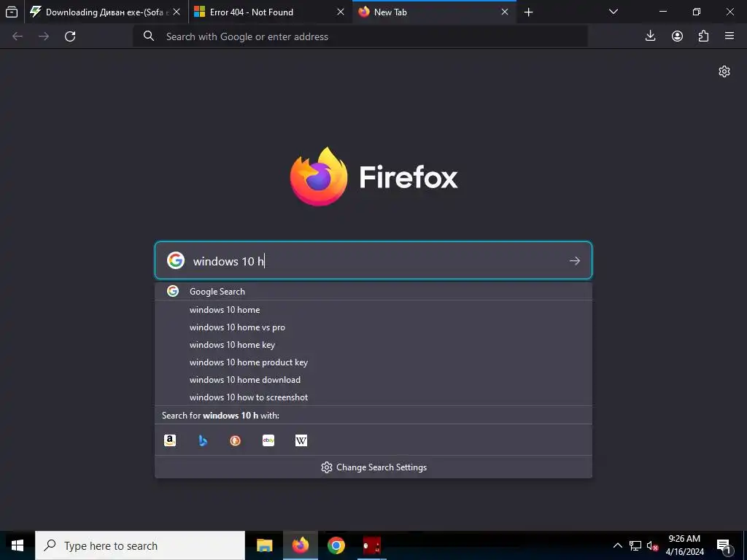
Task: Open the muted volume tray icon
Action: tap(652, 545)
